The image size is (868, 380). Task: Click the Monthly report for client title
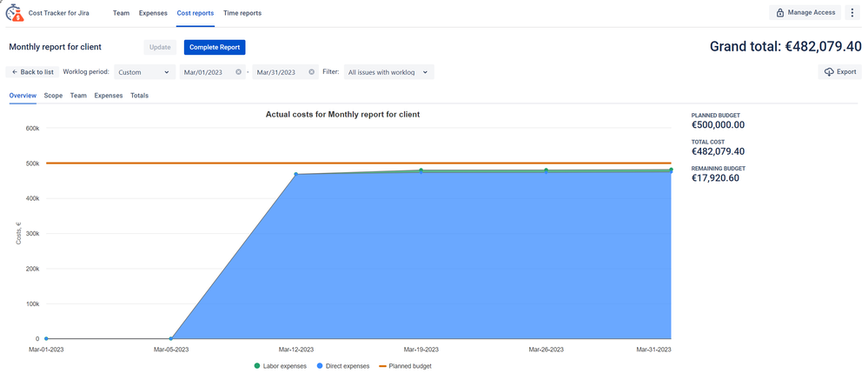[x=56, y=47]
